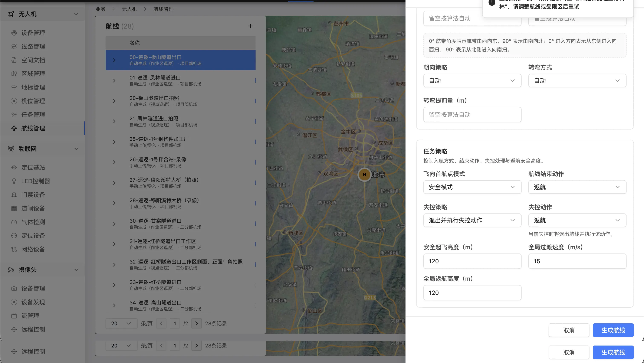Select the 27-巡逻-穆阳溪特大桥（拍照）route row
Screen dimensions: 644x363
[181, 183]
